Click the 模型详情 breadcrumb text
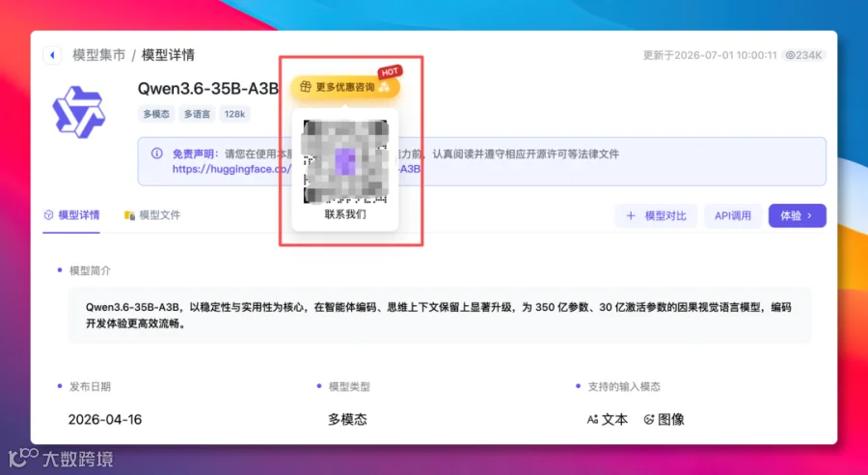Viewport: 868px width, 475px height. 168,55
